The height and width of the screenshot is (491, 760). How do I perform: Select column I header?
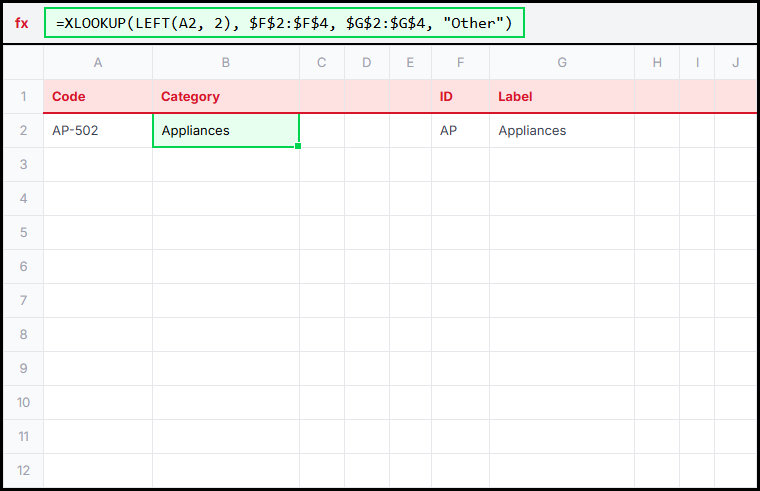pos(697,63)
